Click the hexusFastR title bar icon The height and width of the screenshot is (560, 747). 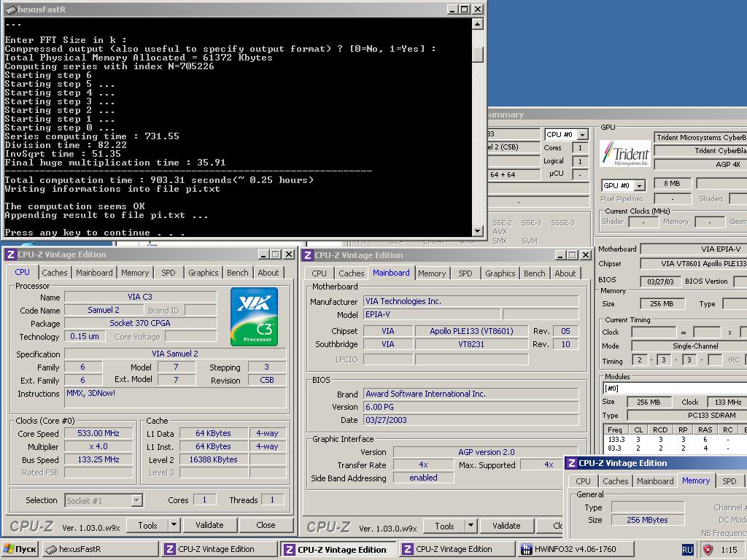tap(10, 9)
